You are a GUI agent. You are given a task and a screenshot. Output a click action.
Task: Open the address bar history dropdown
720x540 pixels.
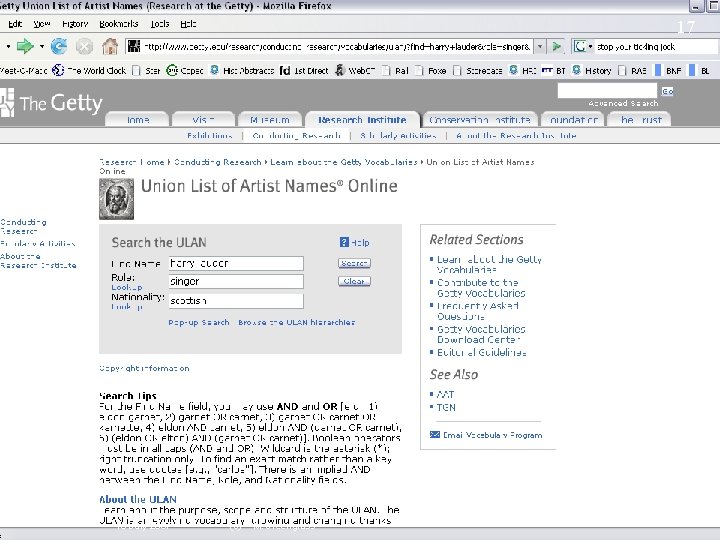[540, 46]
